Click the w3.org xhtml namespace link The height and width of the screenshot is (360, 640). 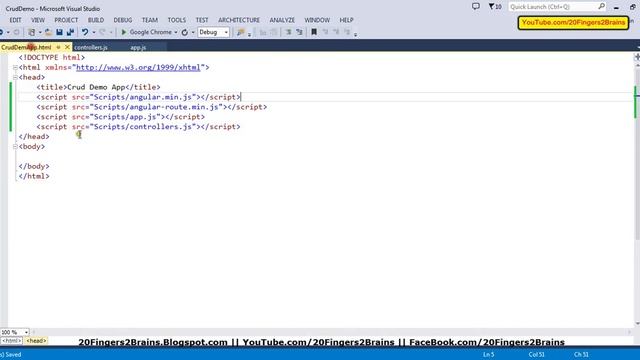point(138,67)
